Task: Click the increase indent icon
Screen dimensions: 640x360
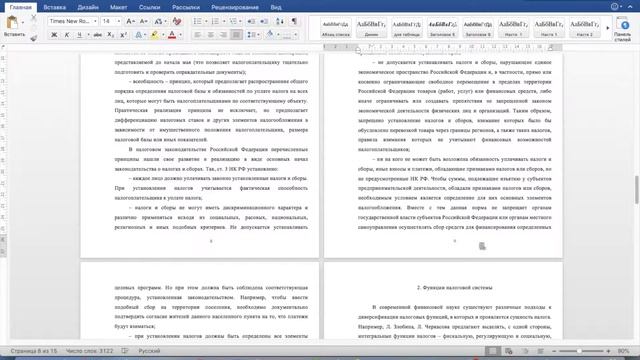Action: 264,21
